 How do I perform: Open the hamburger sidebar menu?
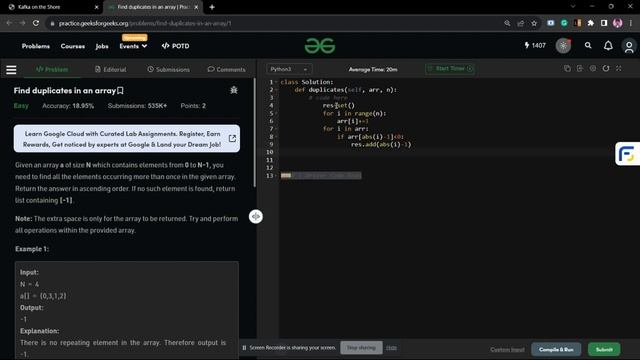tap(11, 70)
